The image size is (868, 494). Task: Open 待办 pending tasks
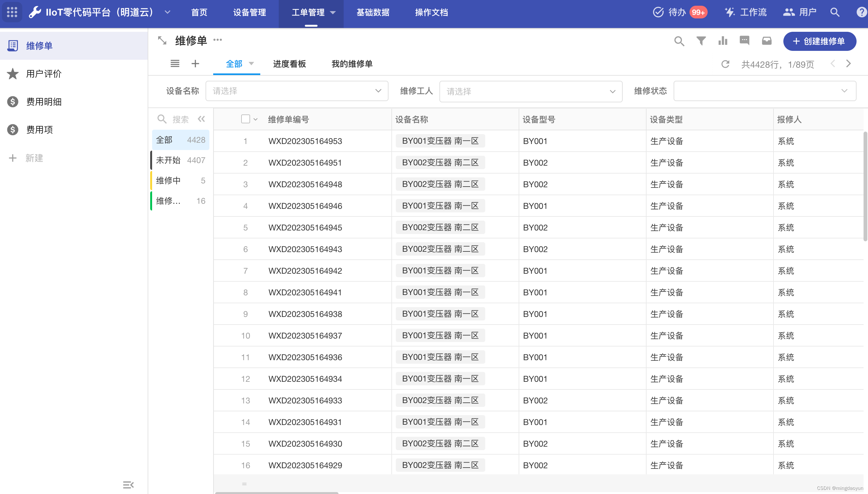click(x=680, y=12)
